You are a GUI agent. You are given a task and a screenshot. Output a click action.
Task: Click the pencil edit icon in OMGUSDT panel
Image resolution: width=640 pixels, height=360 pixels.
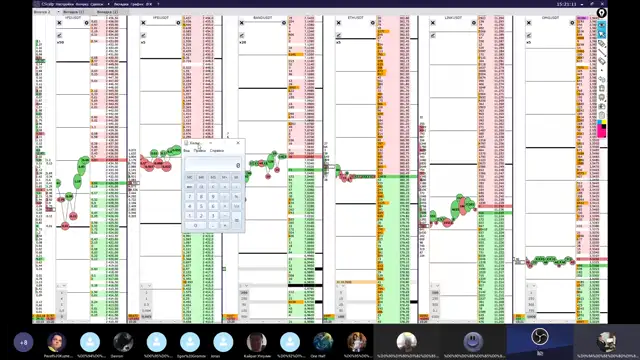529,36
